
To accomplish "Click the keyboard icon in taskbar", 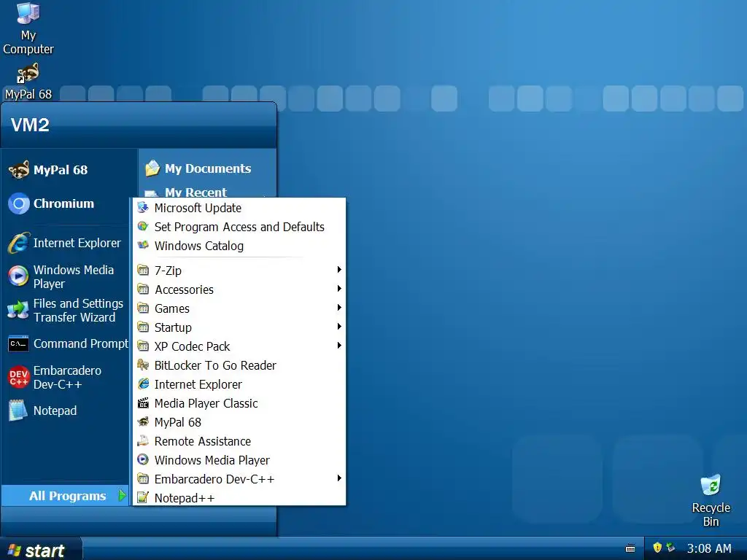I will click(630, 548).
